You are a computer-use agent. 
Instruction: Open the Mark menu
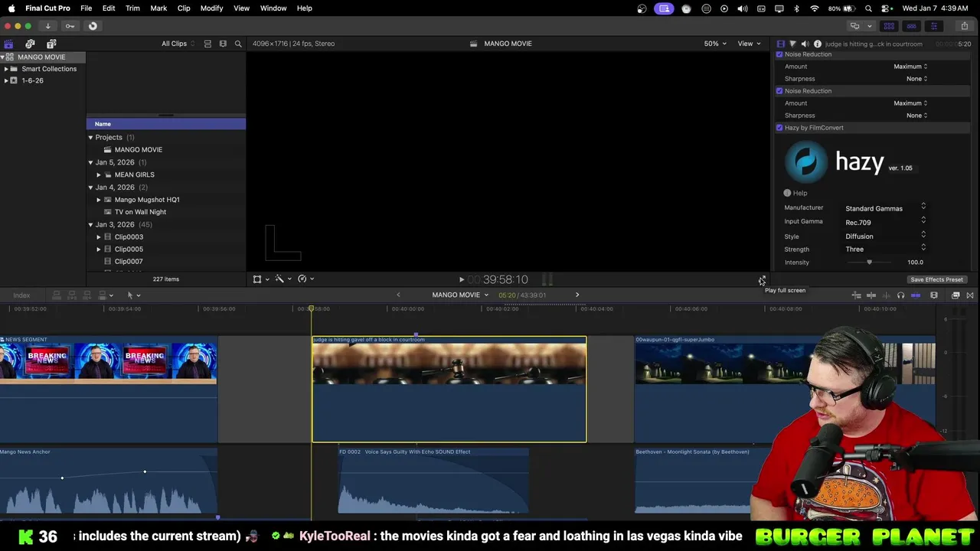(158, 8)
